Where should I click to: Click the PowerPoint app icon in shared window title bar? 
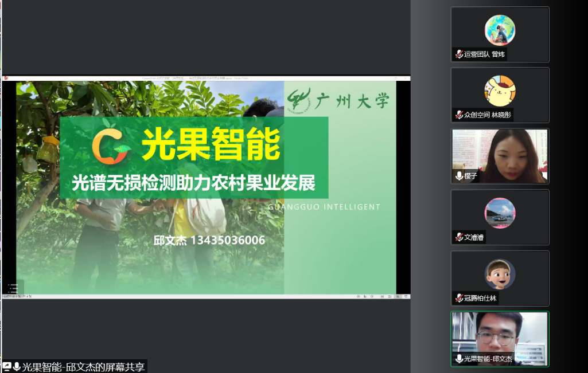pos(6,78)
